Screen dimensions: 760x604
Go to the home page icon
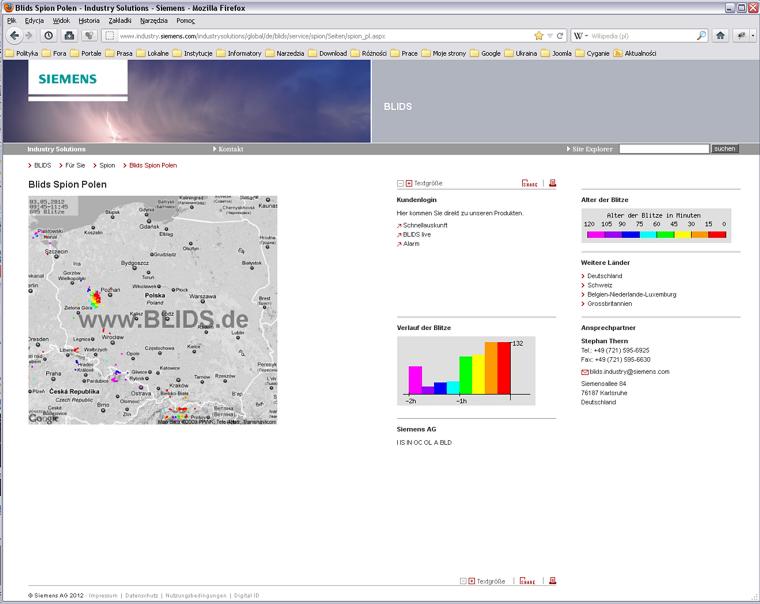click(x=720, y=35)
